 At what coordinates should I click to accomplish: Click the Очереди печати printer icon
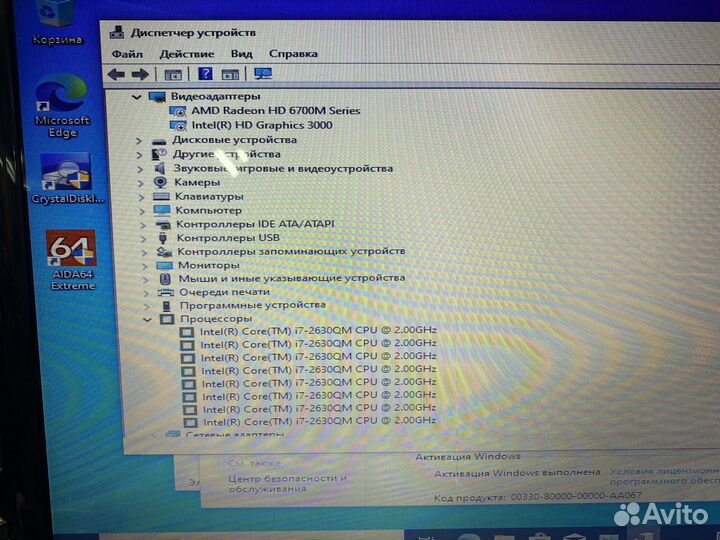click(166, 292)
